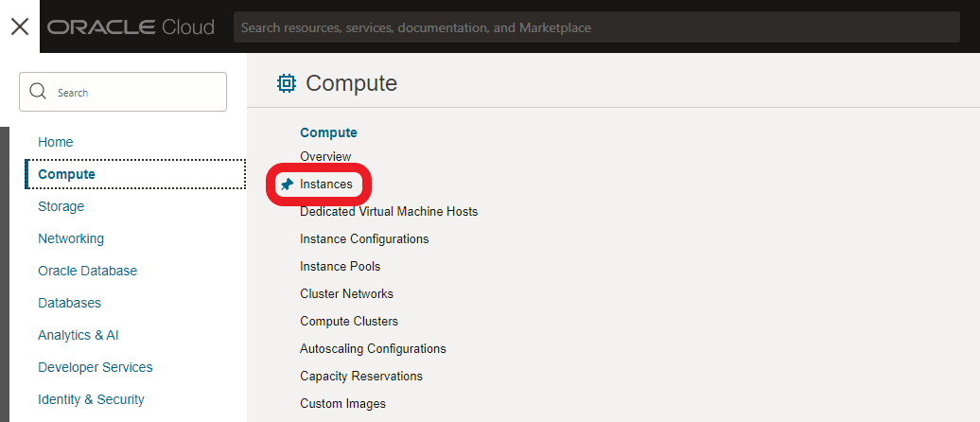Close the navigation menu with X icon

(x=19, y=26)
